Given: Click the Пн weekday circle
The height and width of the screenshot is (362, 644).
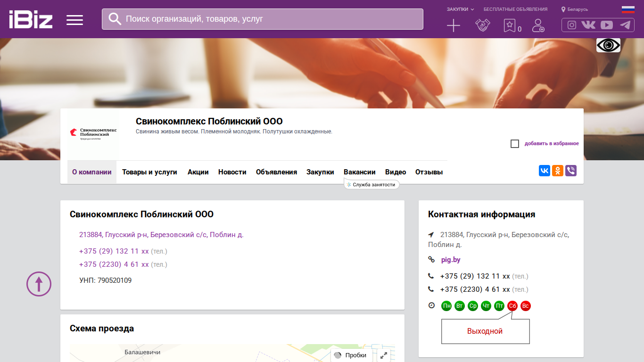Looking at the screenshot, I should pos(446,306).
